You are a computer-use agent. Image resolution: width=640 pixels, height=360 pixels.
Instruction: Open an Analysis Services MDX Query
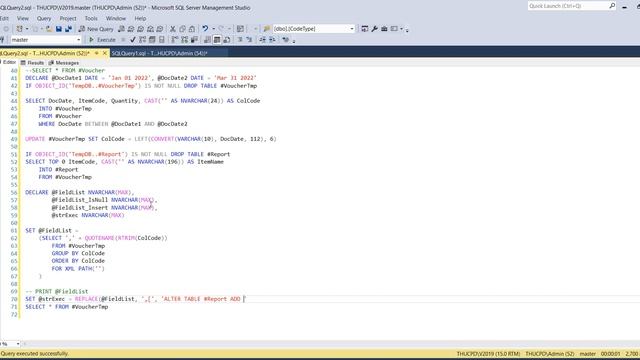pyautogui.click(x=131, y=29)
